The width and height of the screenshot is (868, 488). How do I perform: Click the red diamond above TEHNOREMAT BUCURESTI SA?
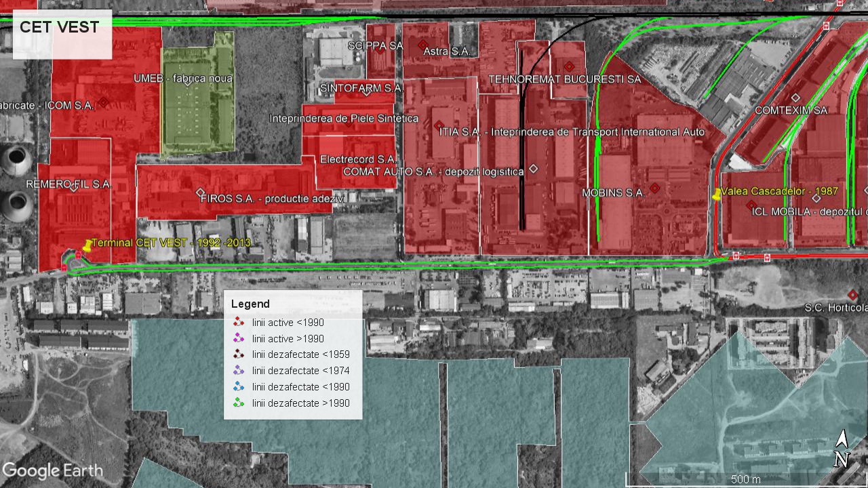tap(569, 66)
